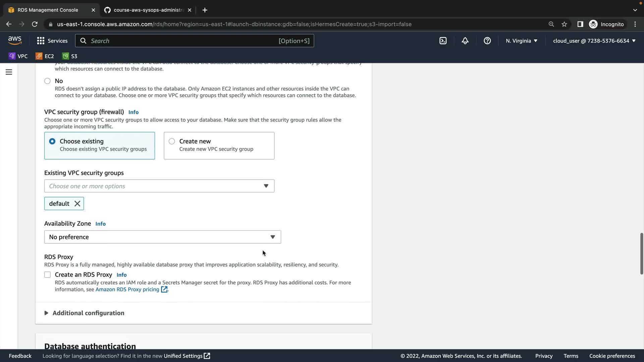
Task: Click the AWS logo home icon
Action: click(x=15, y=40)
